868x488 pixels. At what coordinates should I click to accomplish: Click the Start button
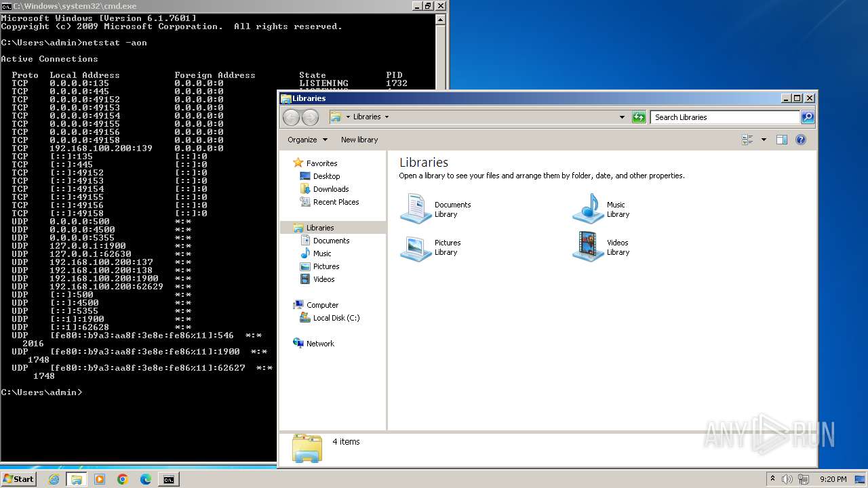18,479
